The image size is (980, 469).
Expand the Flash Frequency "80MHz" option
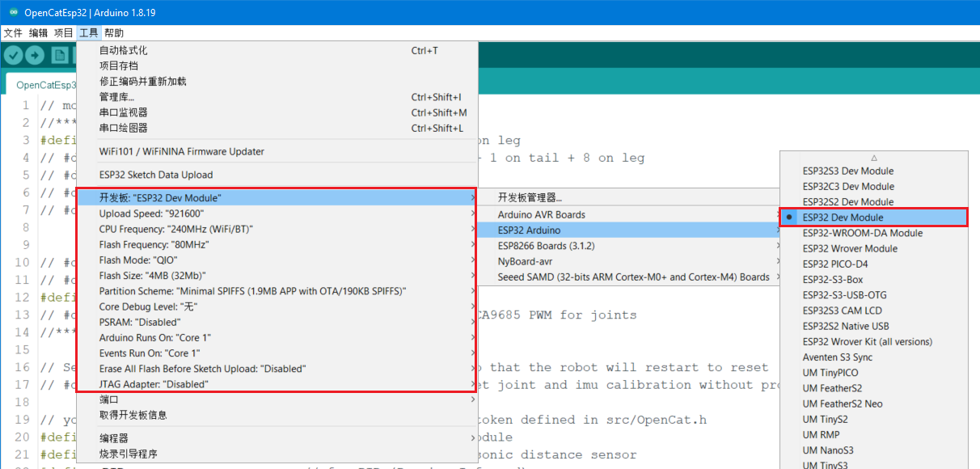(277, 244)
